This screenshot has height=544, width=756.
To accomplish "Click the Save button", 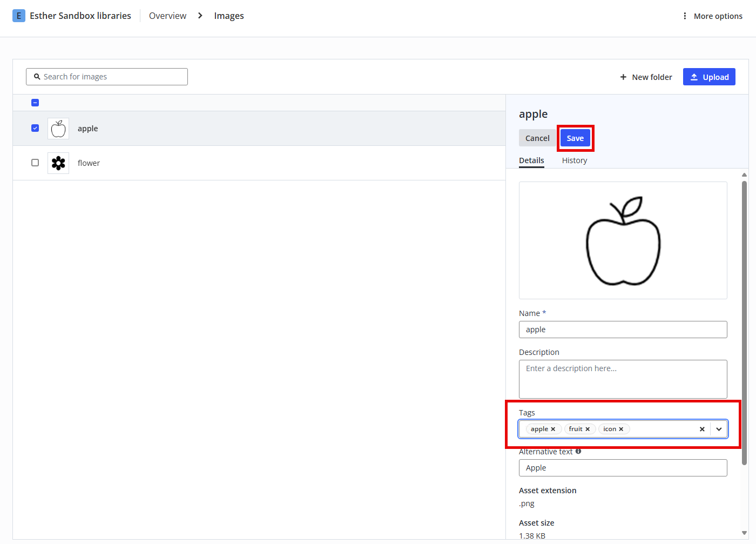I will [x=575, y=138].
